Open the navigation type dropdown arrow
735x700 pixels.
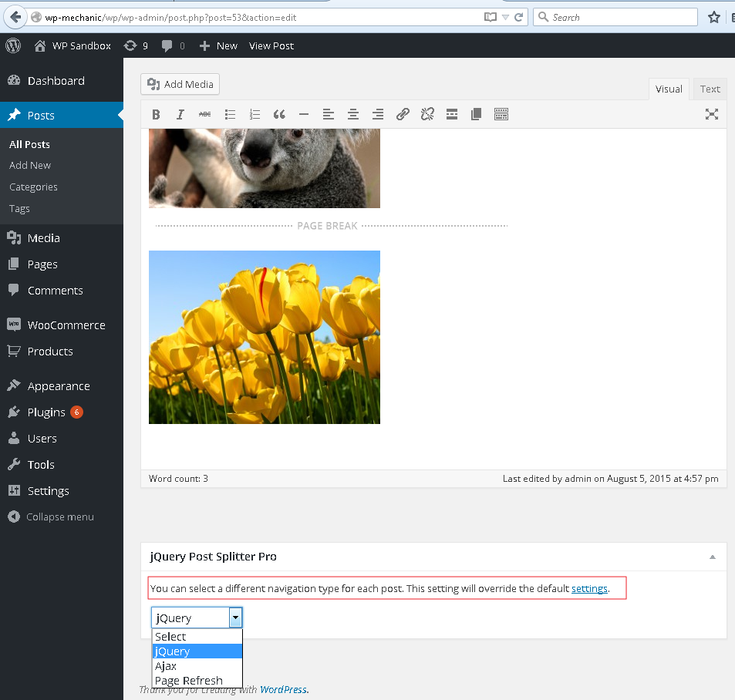[x=235, y=618]
